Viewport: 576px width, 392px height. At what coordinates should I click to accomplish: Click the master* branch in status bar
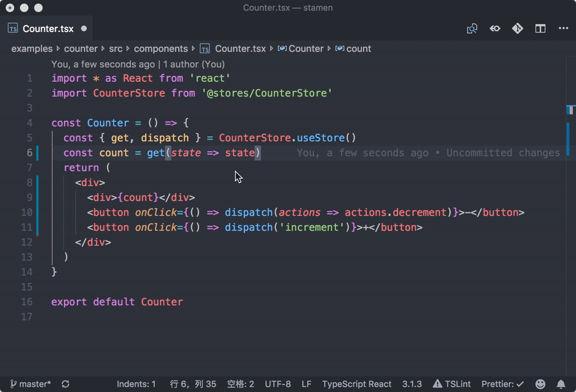[x=35, y=384]
